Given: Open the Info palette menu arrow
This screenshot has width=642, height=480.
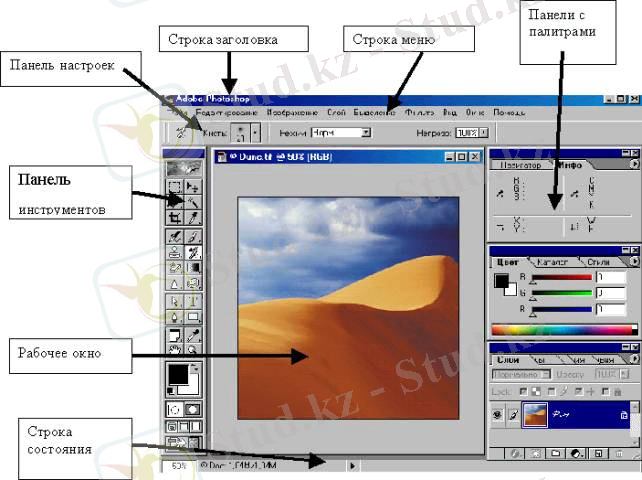Looking at the screenshot, I should (x=634, y=164).
